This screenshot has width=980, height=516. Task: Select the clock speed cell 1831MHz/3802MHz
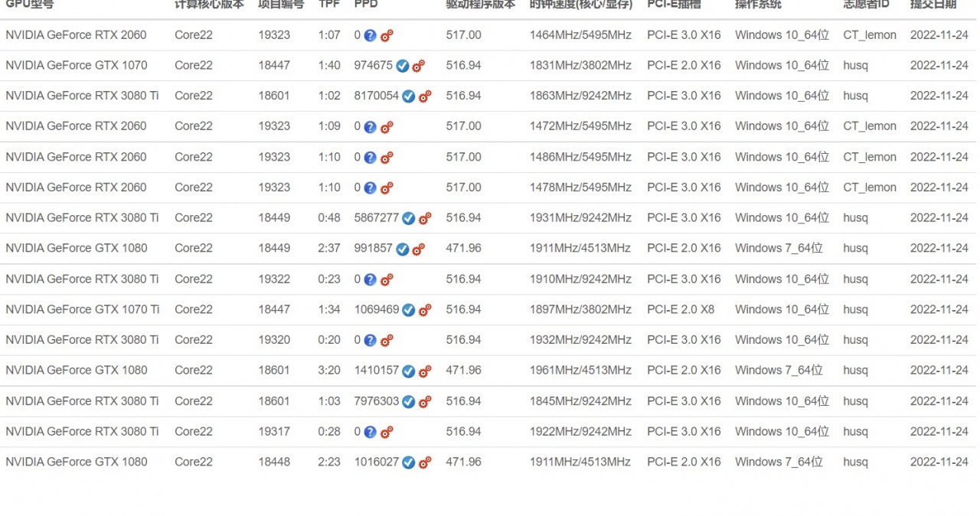(580, 65)
